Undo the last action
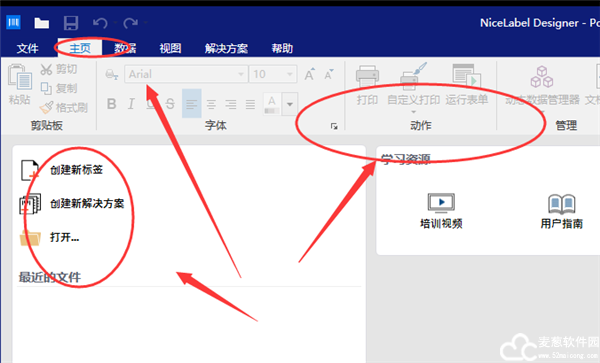 100,23
